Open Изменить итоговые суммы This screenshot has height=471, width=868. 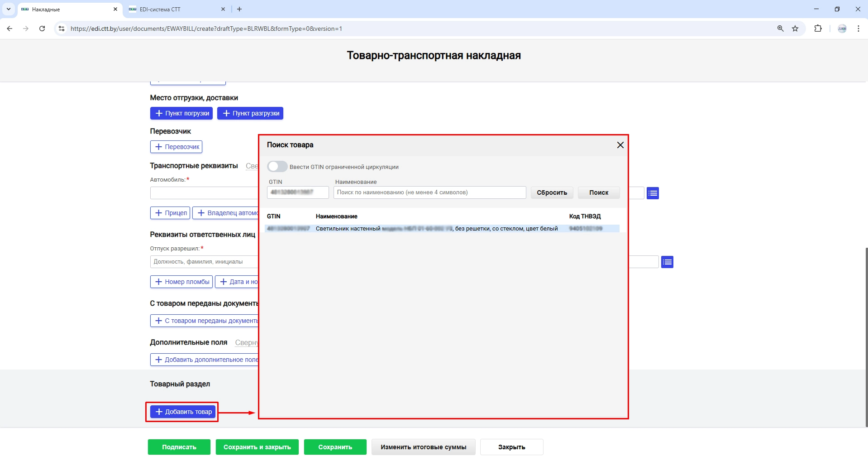click(x=424, y=447)
